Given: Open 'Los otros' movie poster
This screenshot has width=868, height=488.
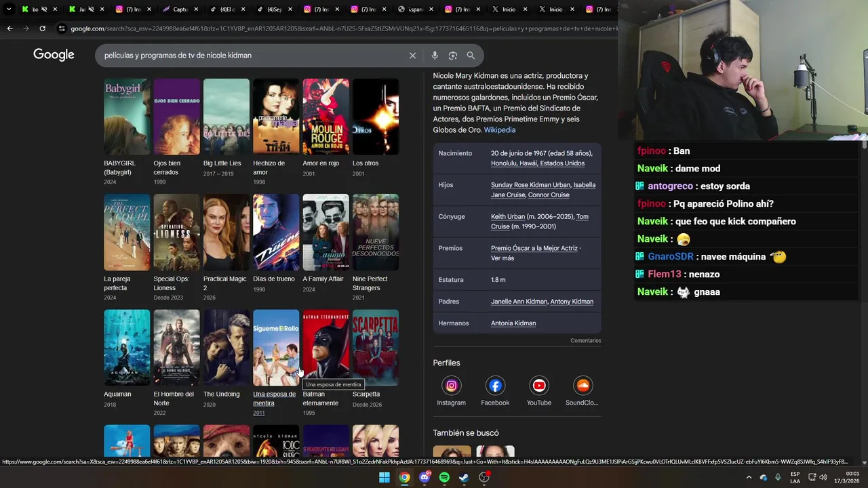Looking at the screenshot, I should coord(376,117).
